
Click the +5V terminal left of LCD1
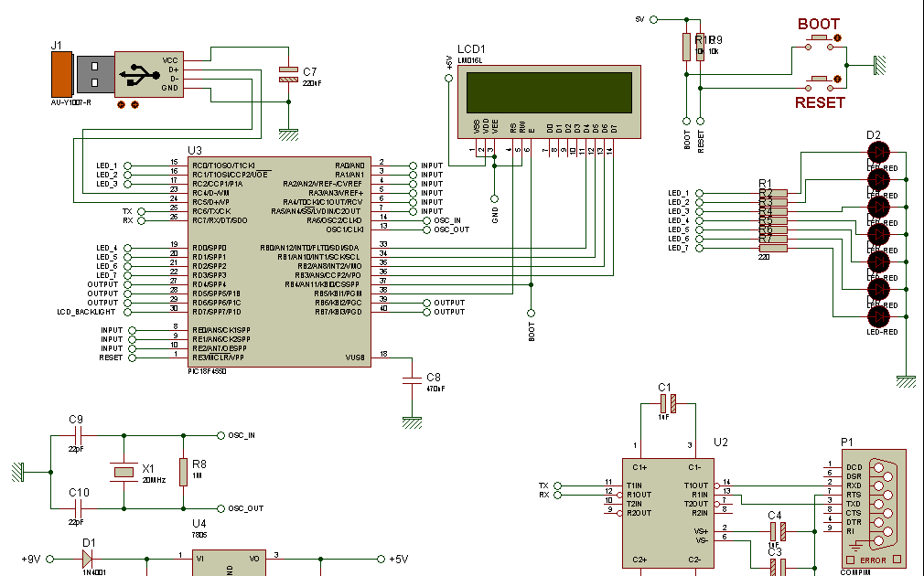tap(449, 79)
